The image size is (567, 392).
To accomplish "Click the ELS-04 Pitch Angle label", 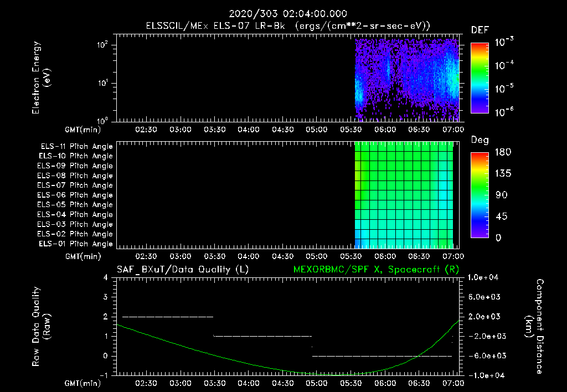I will 75,214.
